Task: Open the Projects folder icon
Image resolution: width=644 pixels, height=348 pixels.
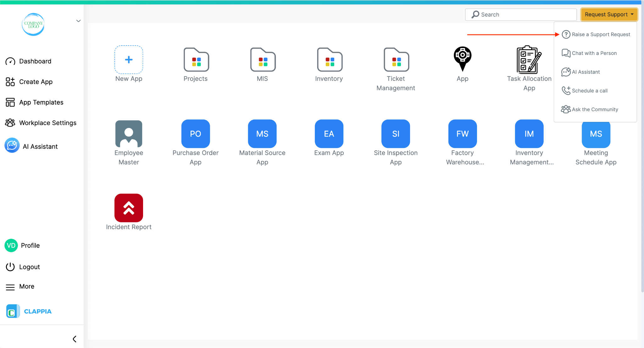Action: pyautogui.click(x=196, y=60)
